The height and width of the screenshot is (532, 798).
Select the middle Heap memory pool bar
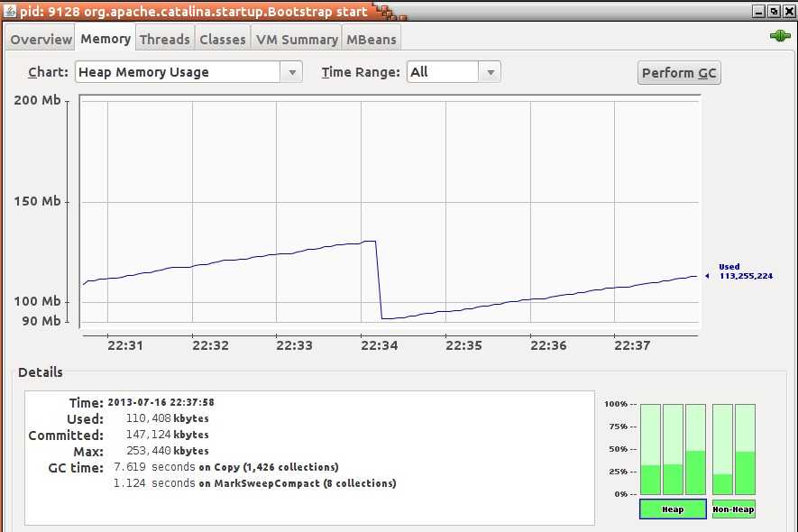(x=673, y=449)
